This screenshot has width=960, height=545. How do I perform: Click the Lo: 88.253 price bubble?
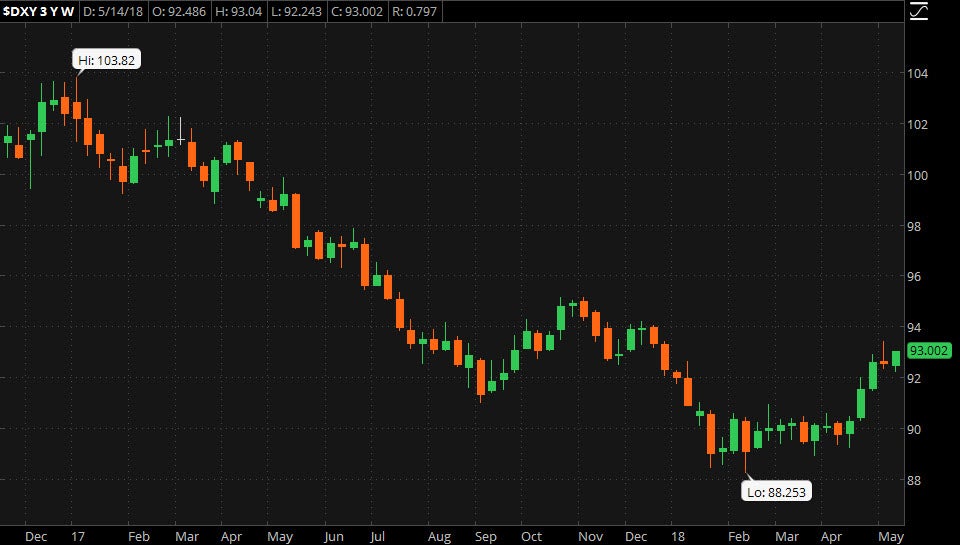pyautogui.click(x=776, y=492)
